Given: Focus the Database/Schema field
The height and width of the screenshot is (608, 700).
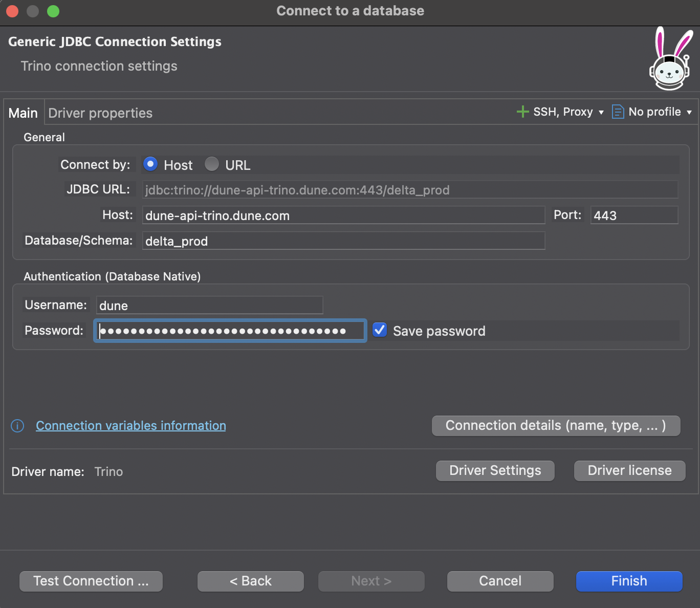Looking at the screenshot, I should (x=343, y=241).
